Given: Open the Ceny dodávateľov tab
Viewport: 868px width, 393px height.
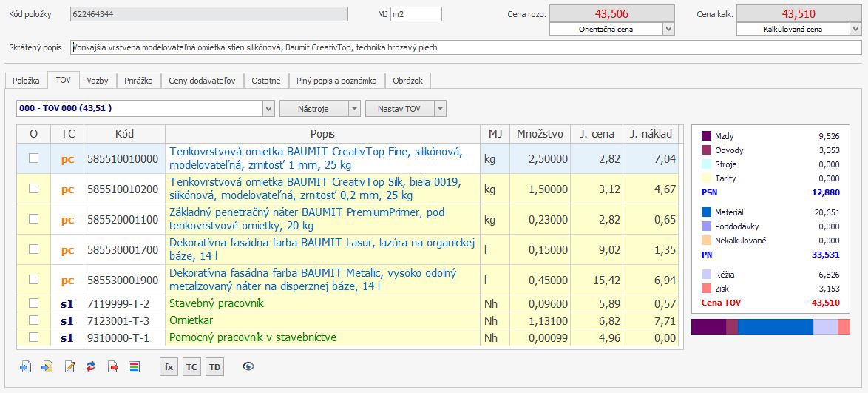Looking at the screenshot, I should (x=203, y=81).
